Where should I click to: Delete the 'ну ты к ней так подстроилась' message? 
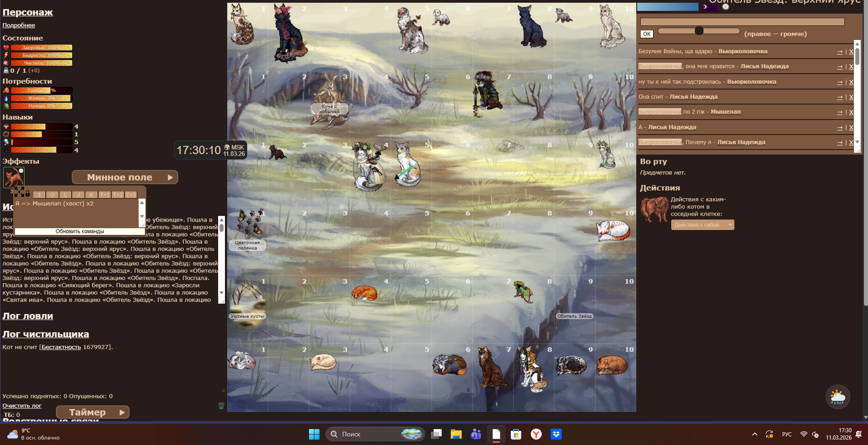point(851,82)
